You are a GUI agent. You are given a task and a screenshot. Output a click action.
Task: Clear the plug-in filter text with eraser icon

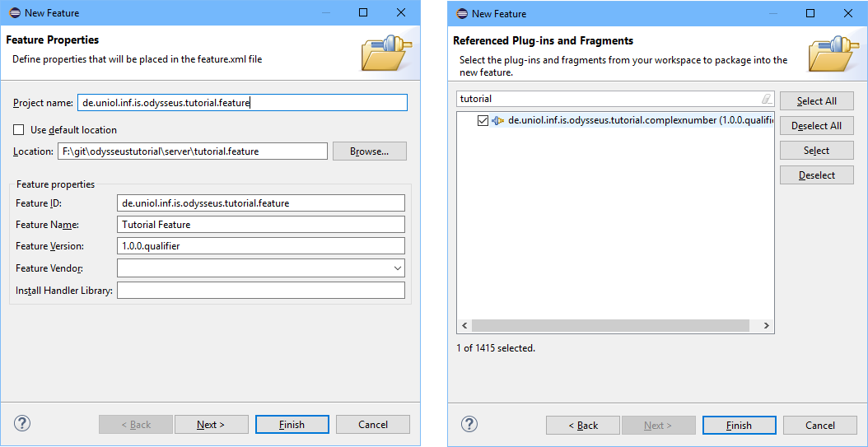tap(767, 99)
